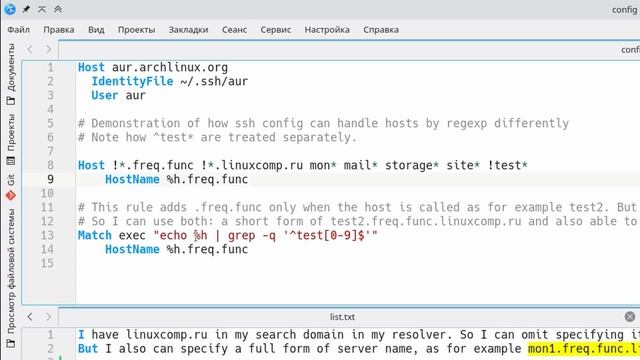Open the Сервис menu

pyautogui.click(x=276, y=30)
